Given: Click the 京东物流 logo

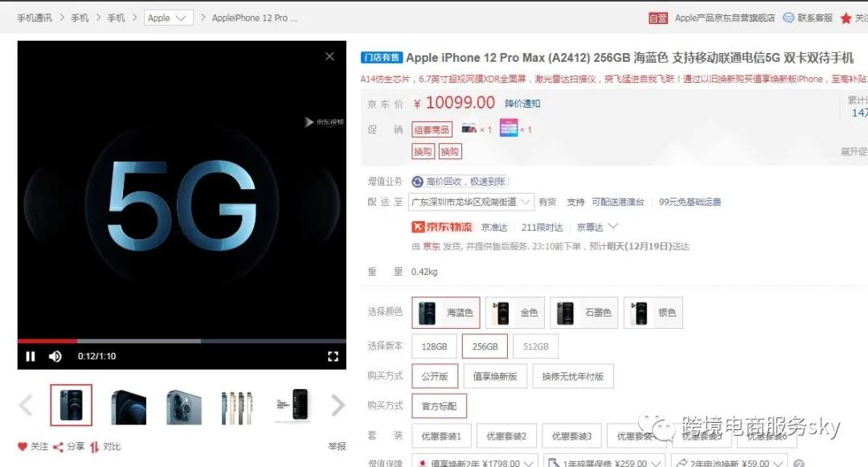Looking at the screenshot, I should tap(442, 227).
